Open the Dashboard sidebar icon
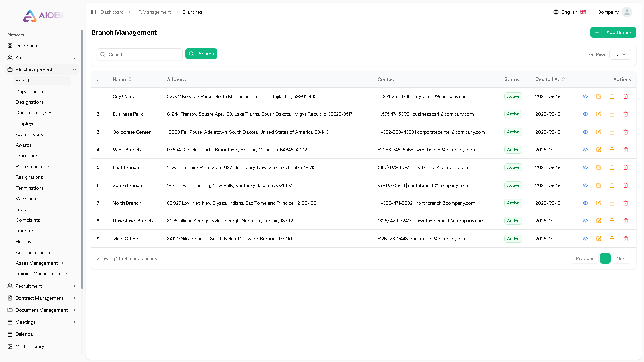This screenshot has width=644, height=362. coord(10,46)
